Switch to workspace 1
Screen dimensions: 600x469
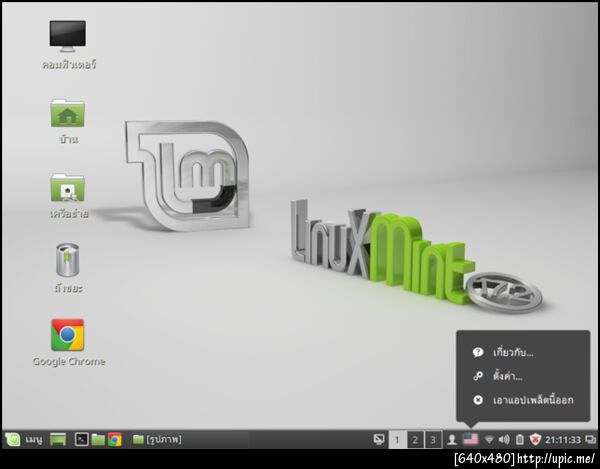point(397,440)
